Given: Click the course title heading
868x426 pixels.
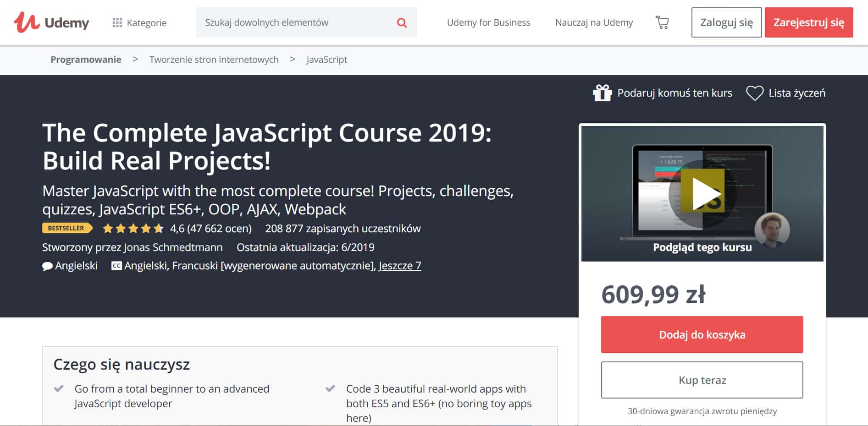Looking at the screenshot, I should [267, 147].
